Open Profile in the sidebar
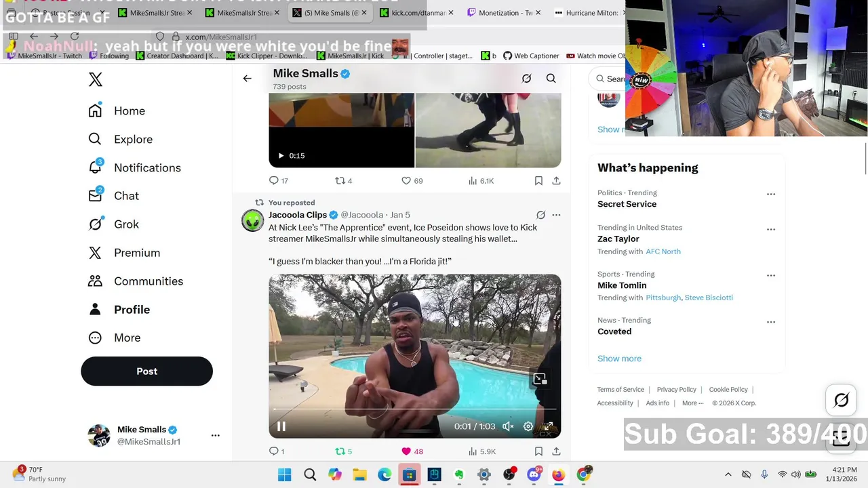868x488 pixels. tap(119, 310)
